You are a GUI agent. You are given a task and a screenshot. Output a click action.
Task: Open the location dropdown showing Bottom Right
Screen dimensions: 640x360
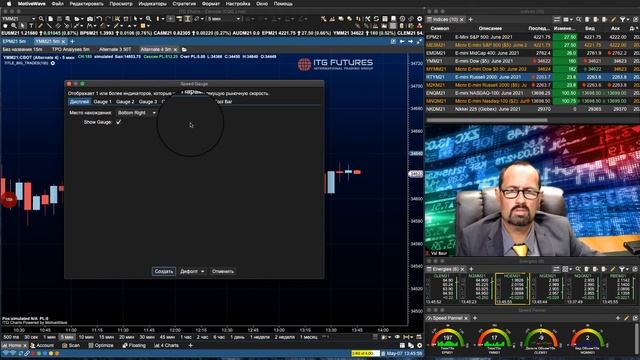click(x=136, y=113)
